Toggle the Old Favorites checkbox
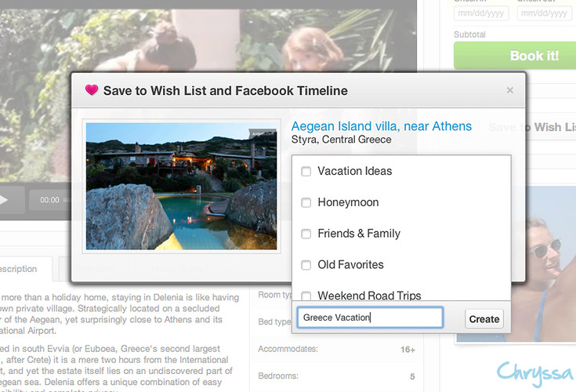The width and height of the screenshot is (576, 392). (306, 265)
